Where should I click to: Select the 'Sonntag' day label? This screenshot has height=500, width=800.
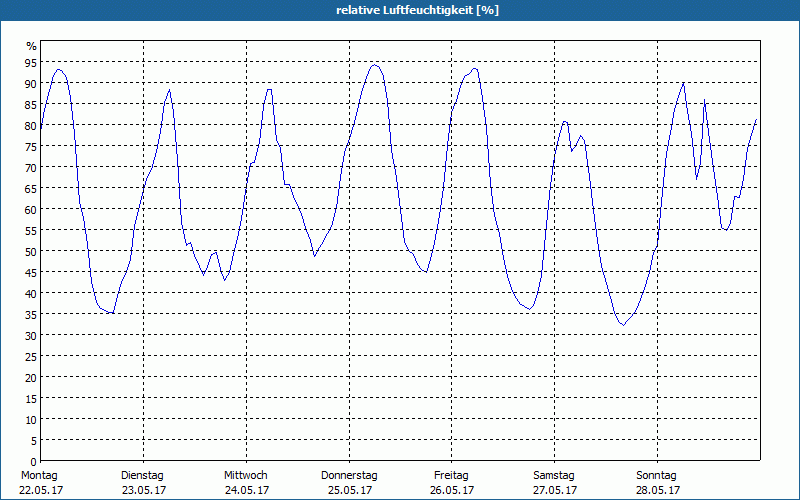coord(656,475)
